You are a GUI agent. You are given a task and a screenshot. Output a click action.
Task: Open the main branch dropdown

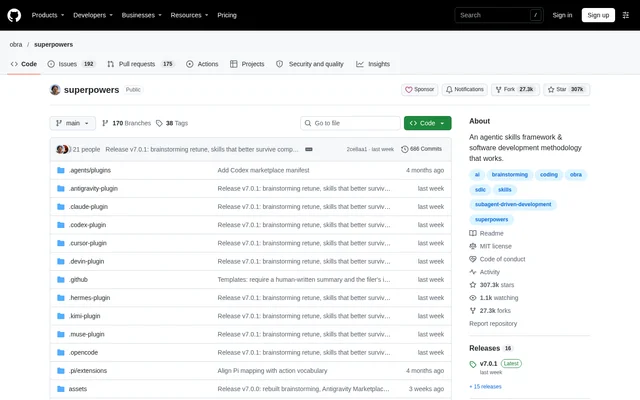pos(73,123)
